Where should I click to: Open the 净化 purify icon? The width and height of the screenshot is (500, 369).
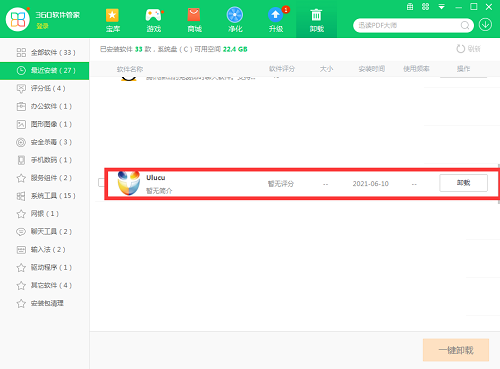pyautogui.click(x=235, y=15)
